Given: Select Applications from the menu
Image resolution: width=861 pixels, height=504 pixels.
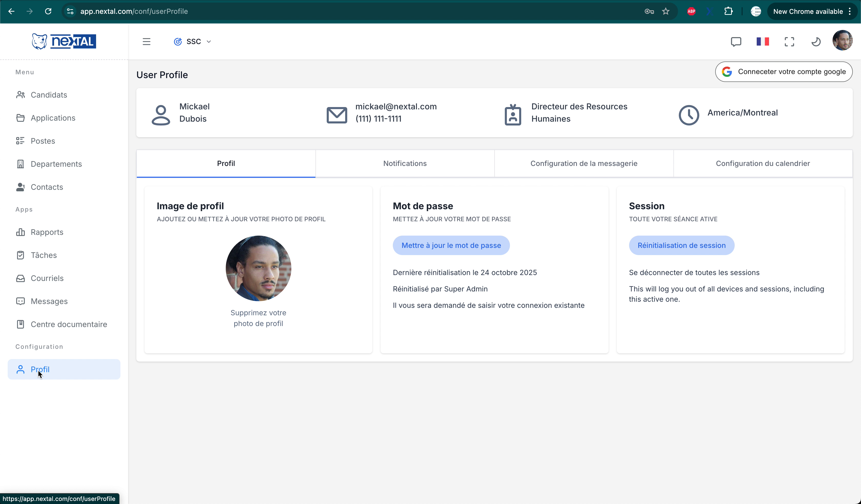Looking at the screenshot, I should click(x=53, y=118).
